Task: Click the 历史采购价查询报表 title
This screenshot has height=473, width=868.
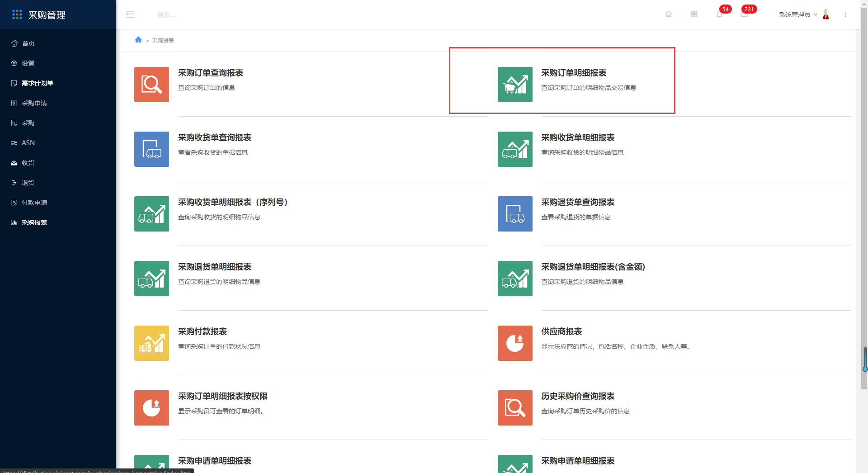Action: tap(578, 396)
